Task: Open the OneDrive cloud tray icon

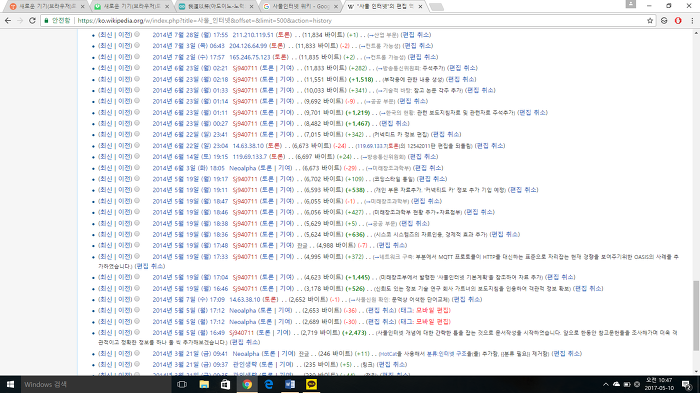Action: [617, 385]
